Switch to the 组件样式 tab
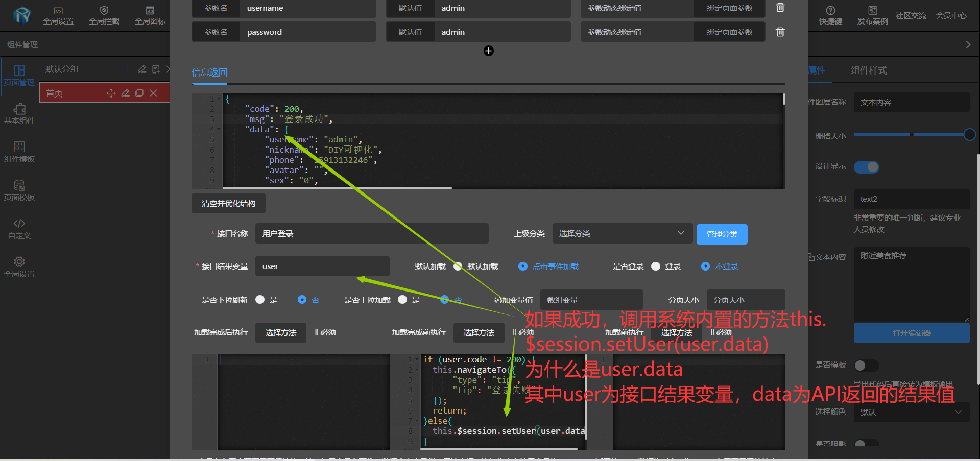 tap(869, 70)
